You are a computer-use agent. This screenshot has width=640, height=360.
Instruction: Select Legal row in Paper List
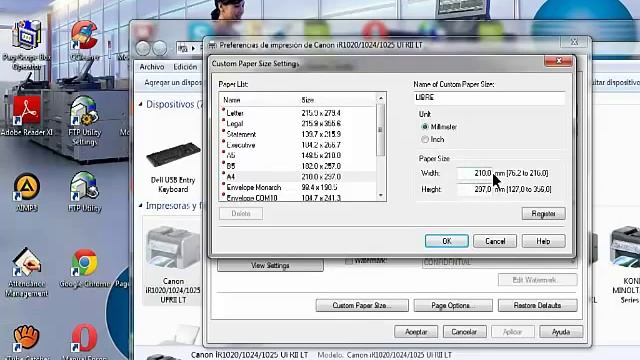pos(298,124)
